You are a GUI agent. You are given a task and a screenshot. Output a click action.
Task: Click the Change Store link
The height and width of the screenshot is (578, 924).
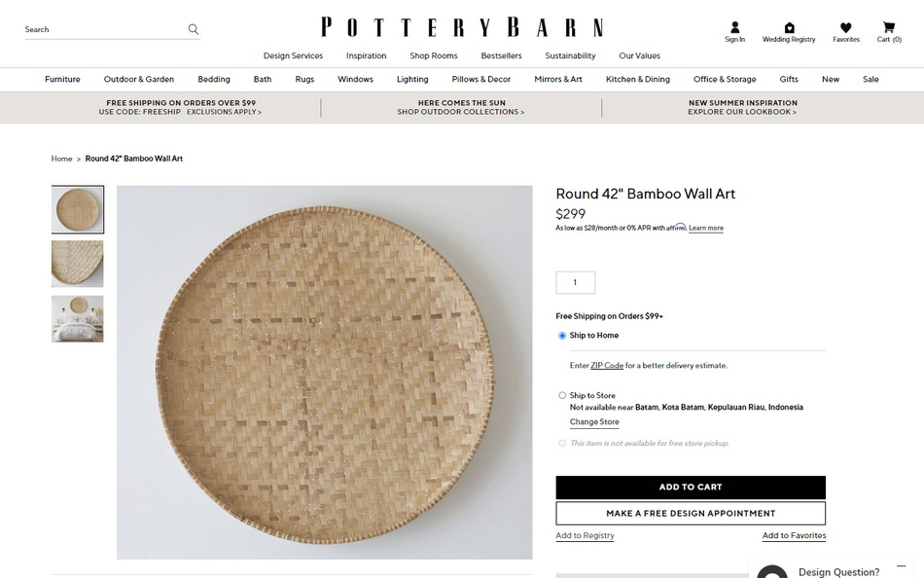(594, 422)
